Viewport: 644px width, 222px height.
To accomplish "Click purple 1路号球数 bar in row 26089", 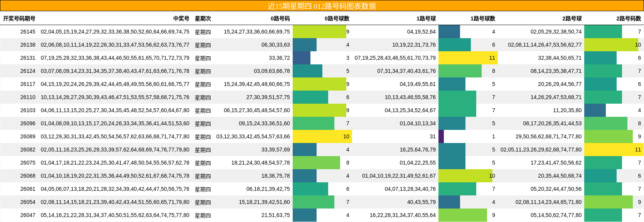I will (x=441, y=136).
